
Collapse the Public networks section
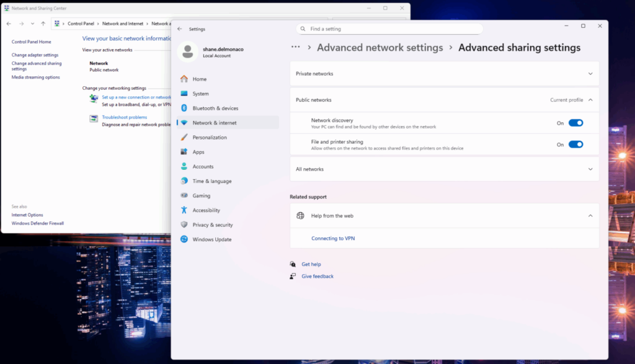click(590, 100)
